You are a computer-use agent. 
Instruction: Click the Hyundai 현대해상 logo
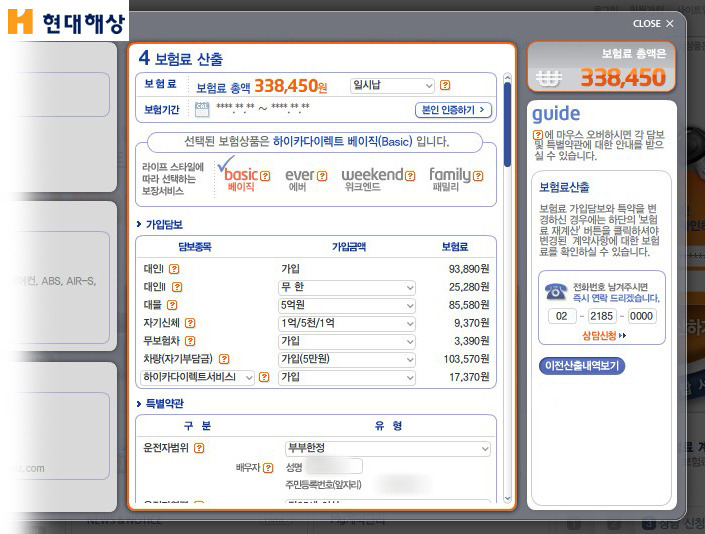(65, 21)
